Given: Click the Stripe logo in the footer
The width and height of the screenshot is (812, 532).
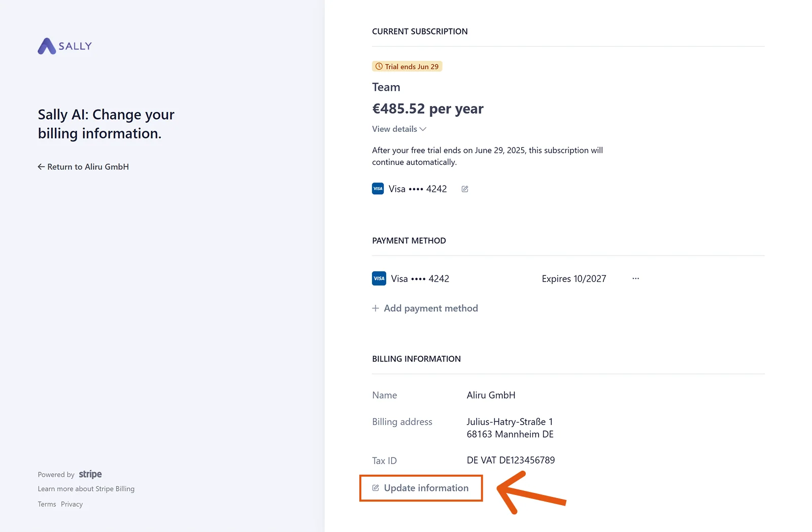Looking at the screenshot, I should click(90, 474).
